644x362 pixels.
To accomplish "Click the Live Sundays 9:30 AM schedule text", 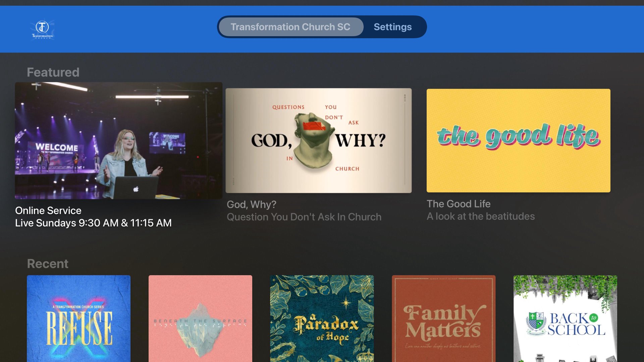I will [x=93, y=223].
